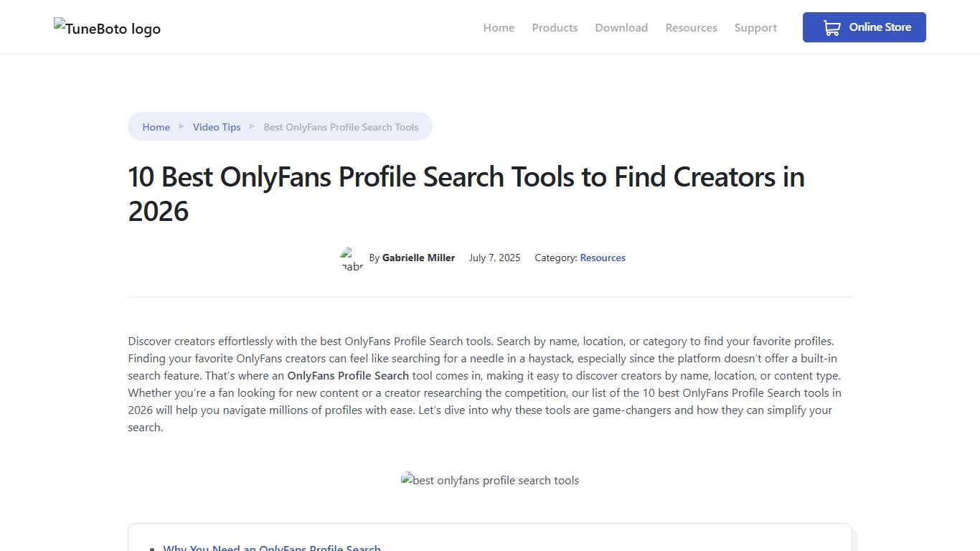Select Home in the top navigation
Screen dimensions: 980x551
pos(499,27)
